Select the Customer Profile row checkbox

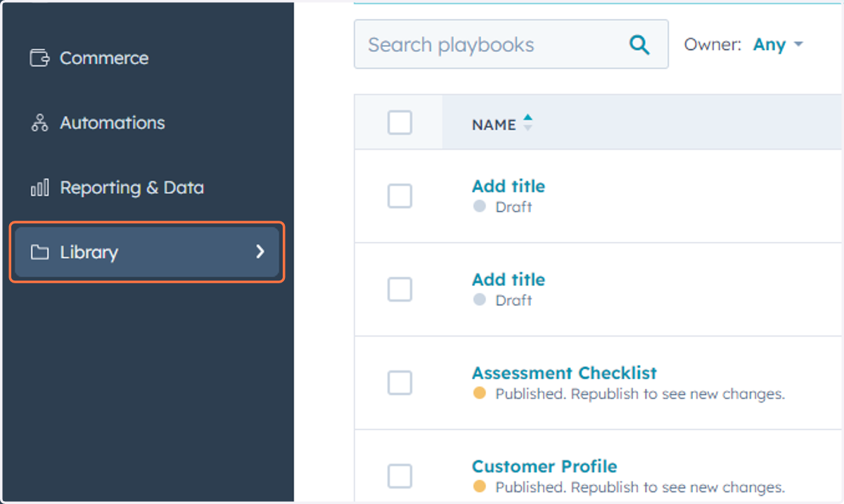[399, 476]
